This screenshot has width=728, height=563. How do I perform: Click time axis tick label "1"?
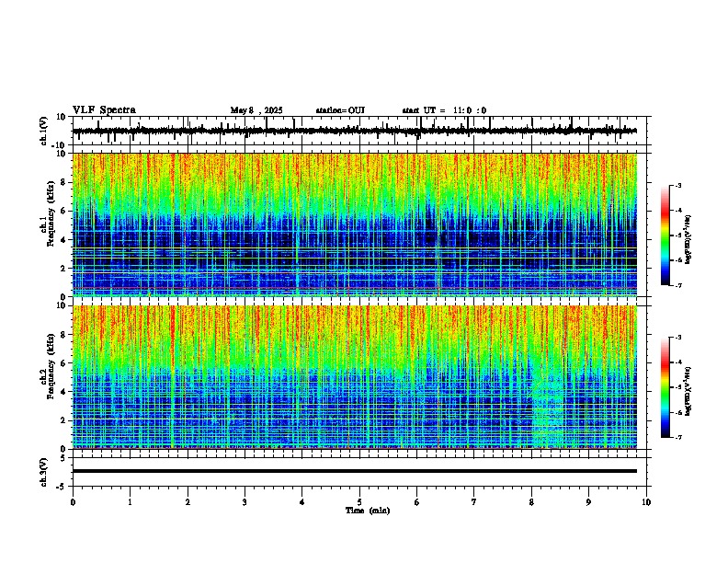click(x=130, y=502)
